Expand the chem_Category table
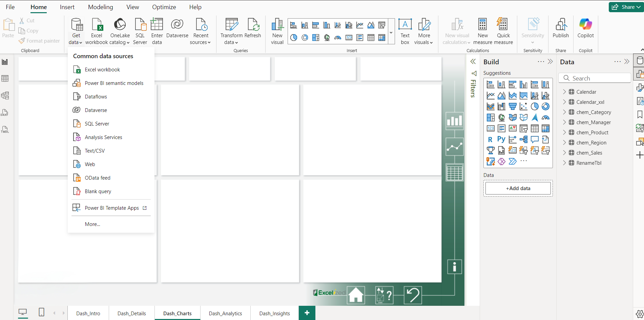644x320 pixels. (x=564, y=112)
